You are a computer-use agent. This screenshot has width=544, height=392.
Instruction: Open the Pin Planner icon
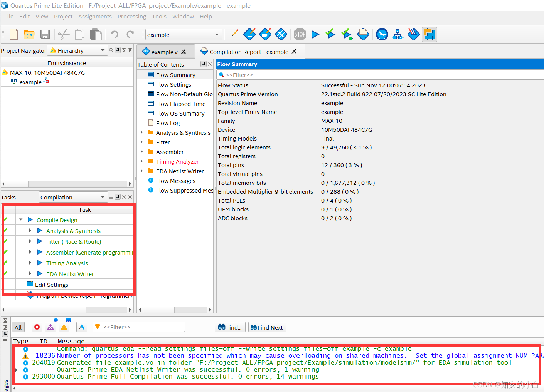(265, 34)
